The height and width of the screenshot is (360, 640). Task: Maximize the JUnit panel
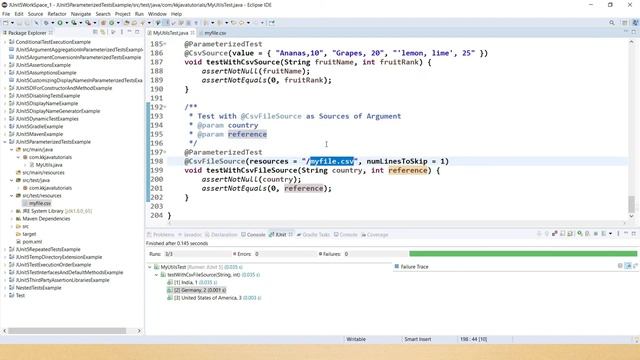click(633, 234)
